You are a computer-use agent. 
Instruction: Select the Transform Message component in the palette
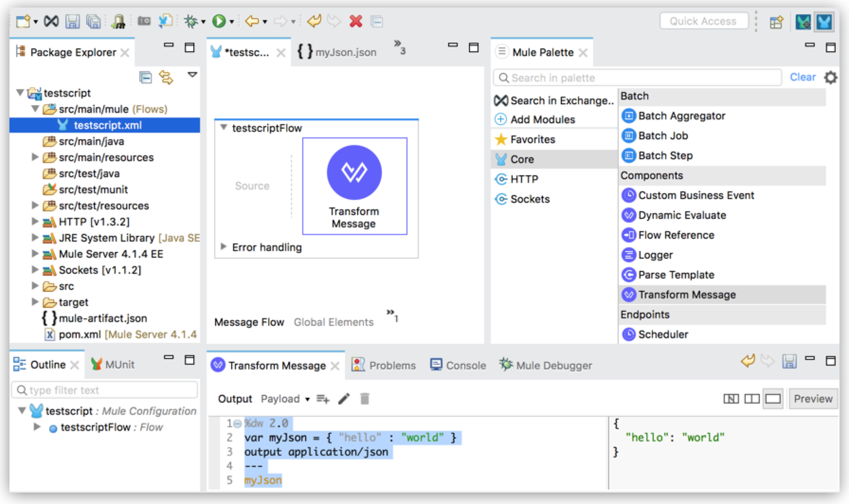coord(687,294)
